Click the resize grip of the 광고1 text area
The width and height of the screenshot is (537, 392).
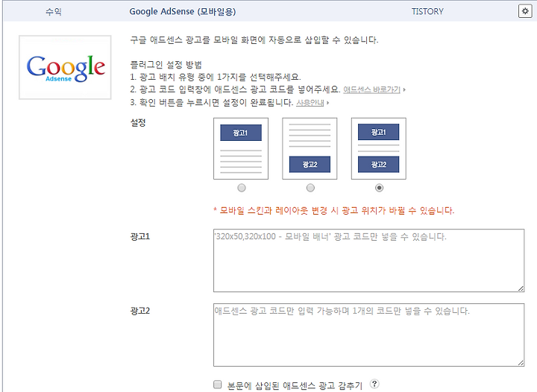(521, 288)
